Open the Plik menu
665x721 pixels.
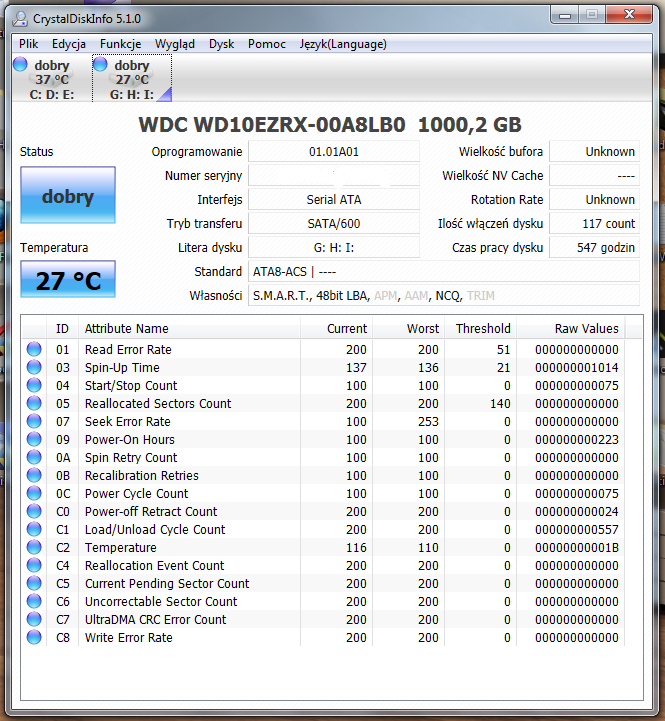click(x=28, y=44)
